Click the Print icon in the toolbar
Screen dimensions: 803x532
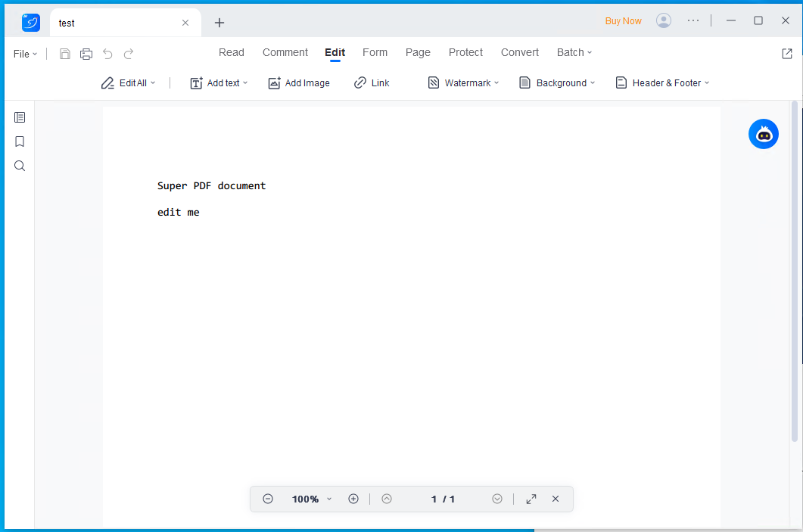click(x=86, y=54)
